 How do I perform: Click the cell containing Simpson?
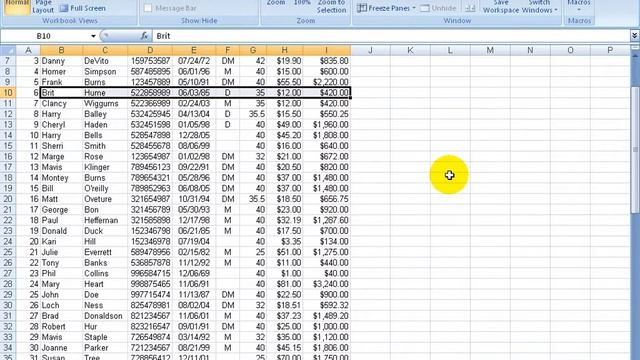105,71
